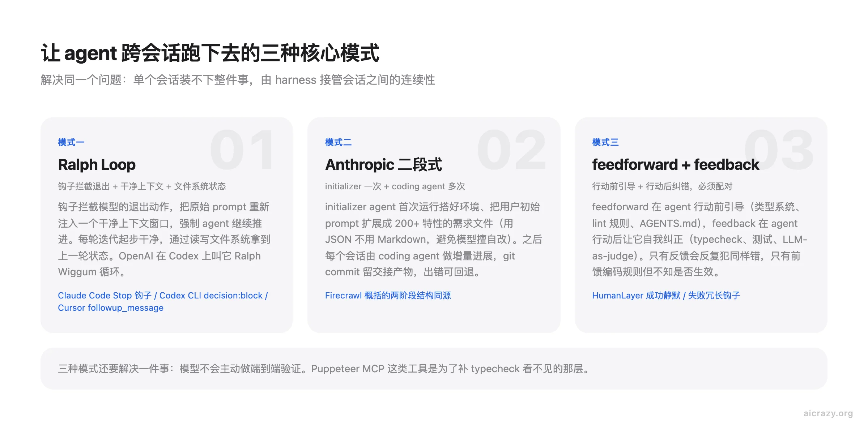
Task: Open the Firecrawl 概括的两阶段结构同源 link
Action: [x=388, y=296]
